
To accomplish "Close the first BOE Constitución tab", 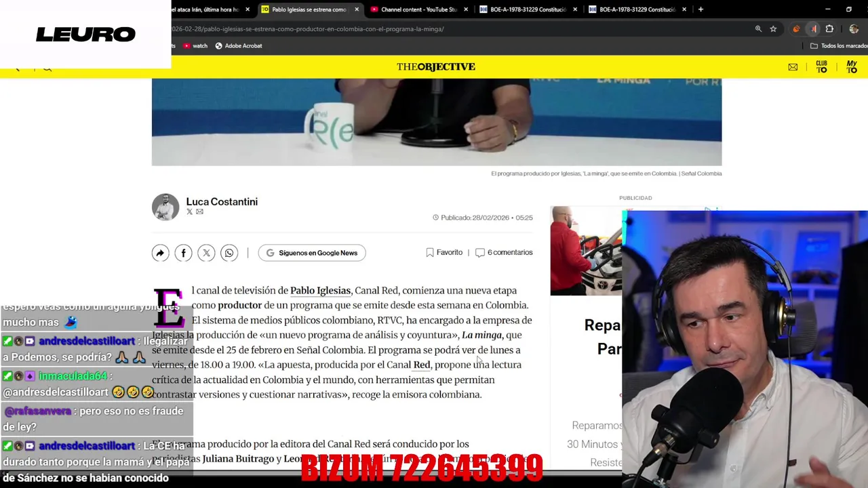I will tap(575, 9).
